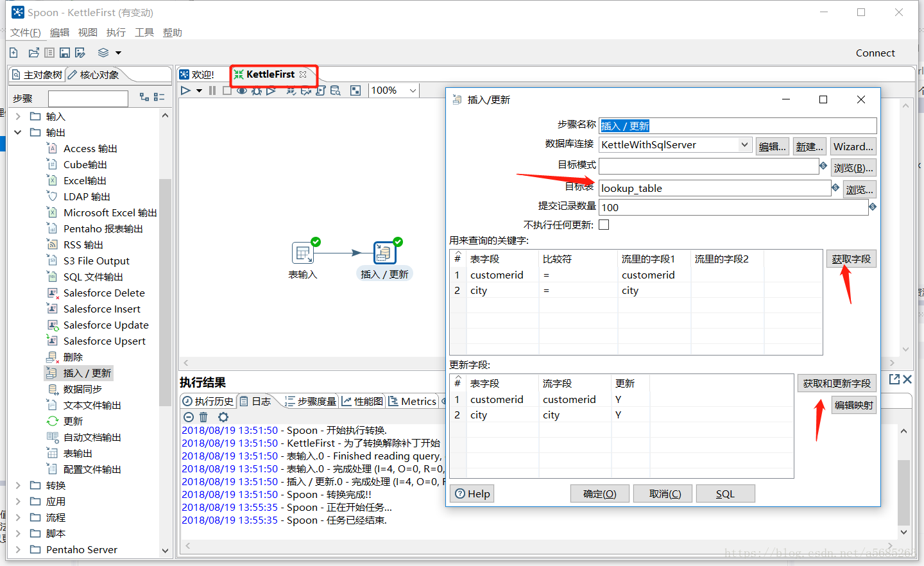
Task: Confirm dialog with 确定(O) button
Action: click(599, 494)
